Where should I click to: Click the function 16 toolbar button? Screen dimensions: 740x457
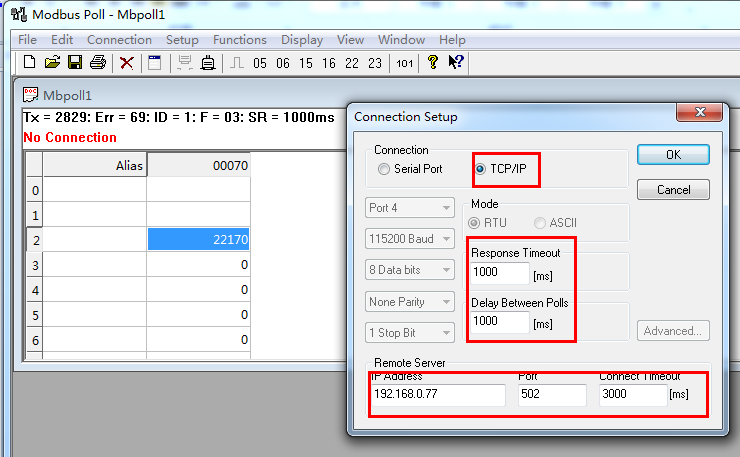pyautogui.click(x=329, y=63)
